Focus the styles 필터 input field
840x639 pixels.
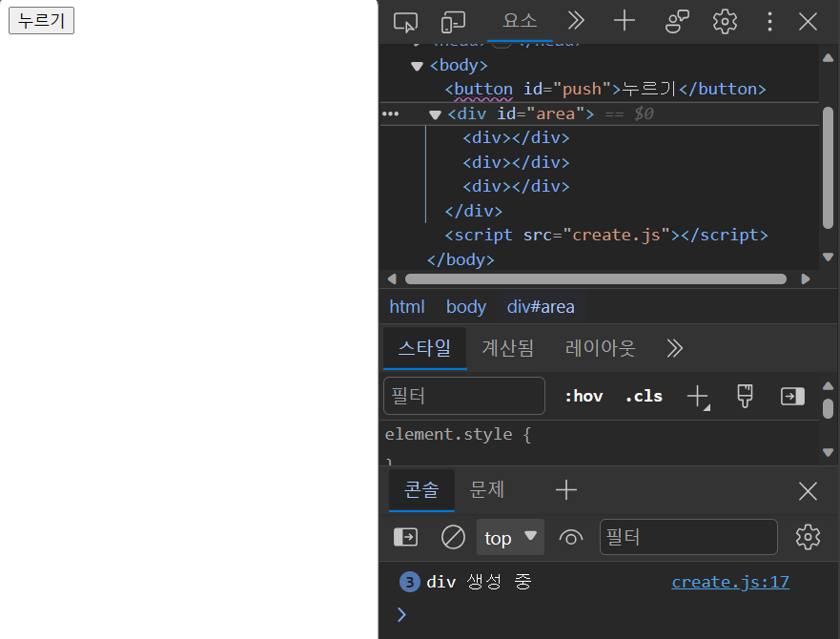[464, 396]
